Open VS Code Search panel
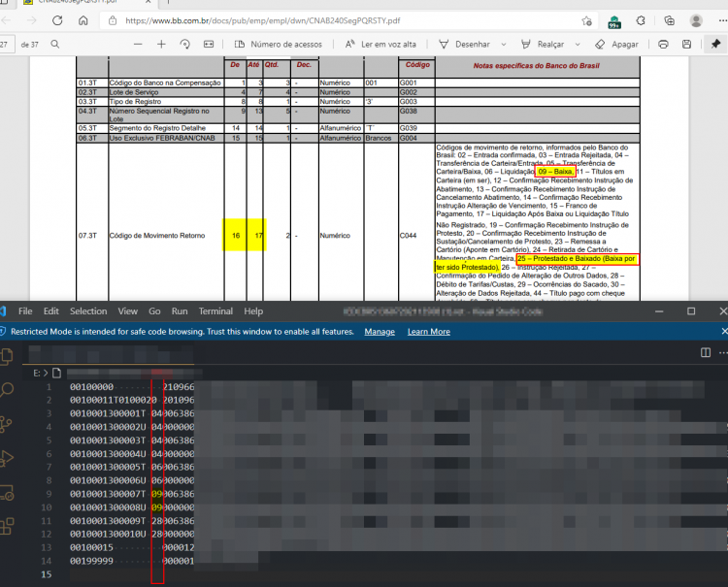This screenshot has width=728, height=587. click(7, 389)
